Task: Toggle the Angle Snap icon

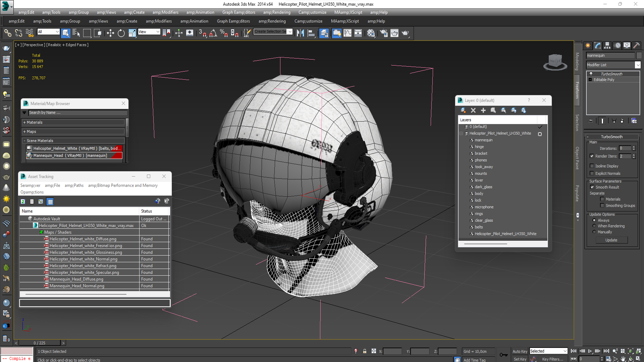Action: coord(213,33)
